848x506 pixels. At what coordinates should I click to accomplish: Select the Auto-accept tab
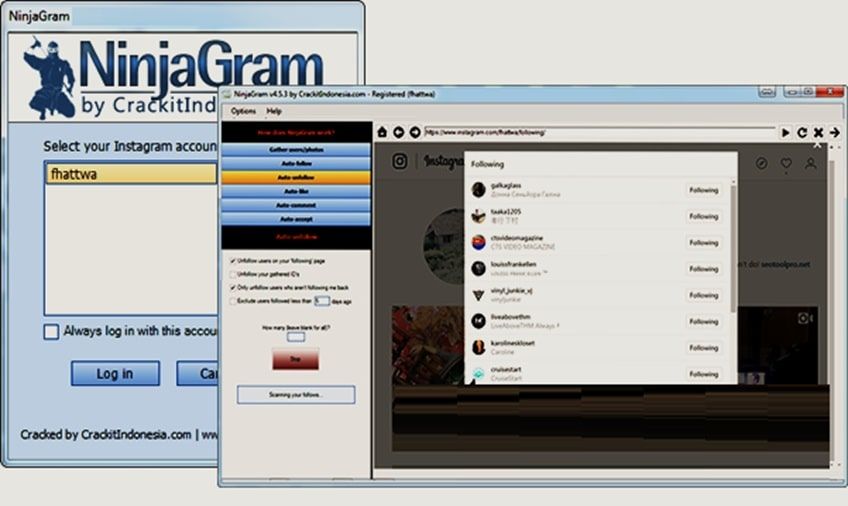click(296, 219)
